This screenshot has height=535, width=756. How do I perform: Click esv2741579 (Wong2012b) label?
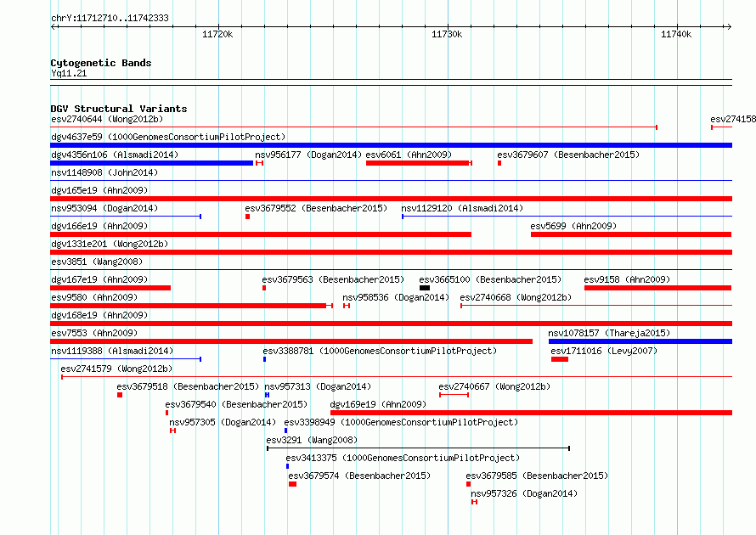[x=116, y=369]
